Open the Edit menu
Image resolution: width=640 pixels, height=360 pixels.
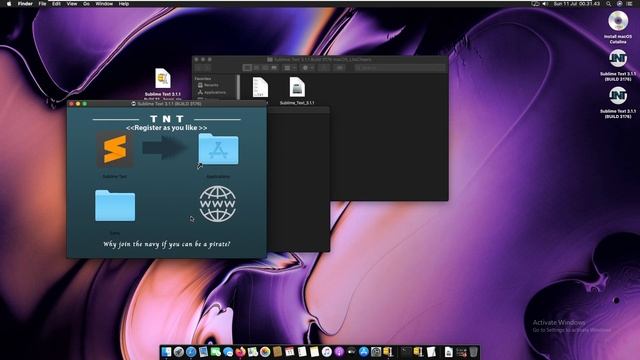tap(56, 4)
